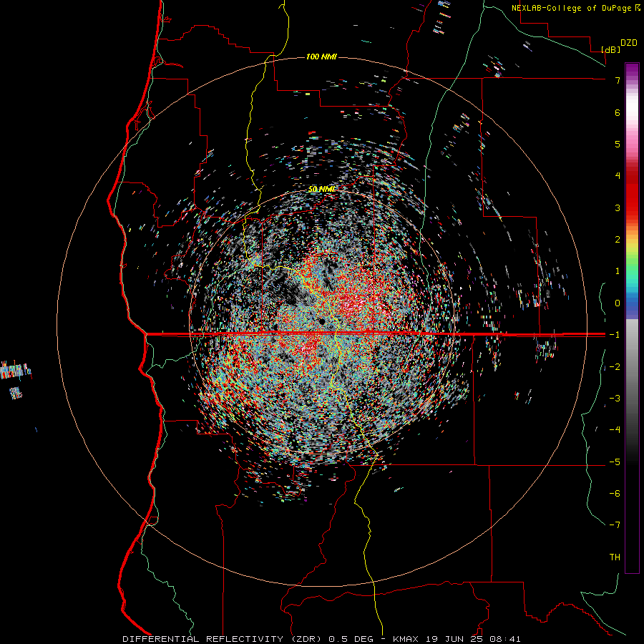Click the 3 value on color scale
Viewport: 644px width, 644px height.
[x=618, y=208]
